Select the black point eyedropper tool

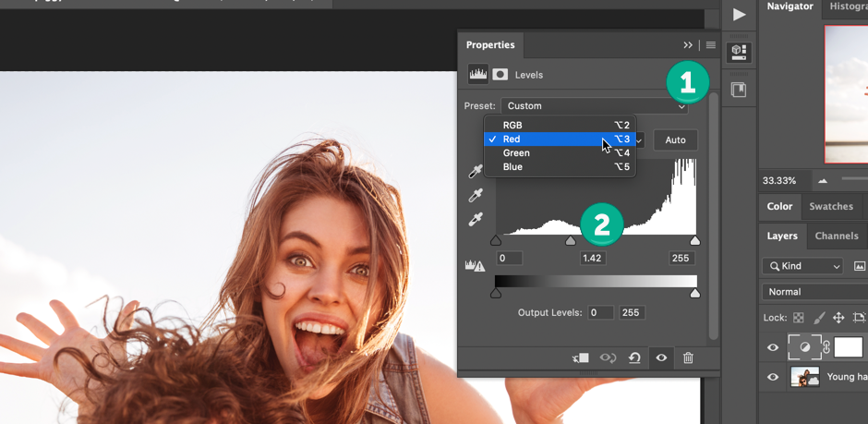coord(476,172)
